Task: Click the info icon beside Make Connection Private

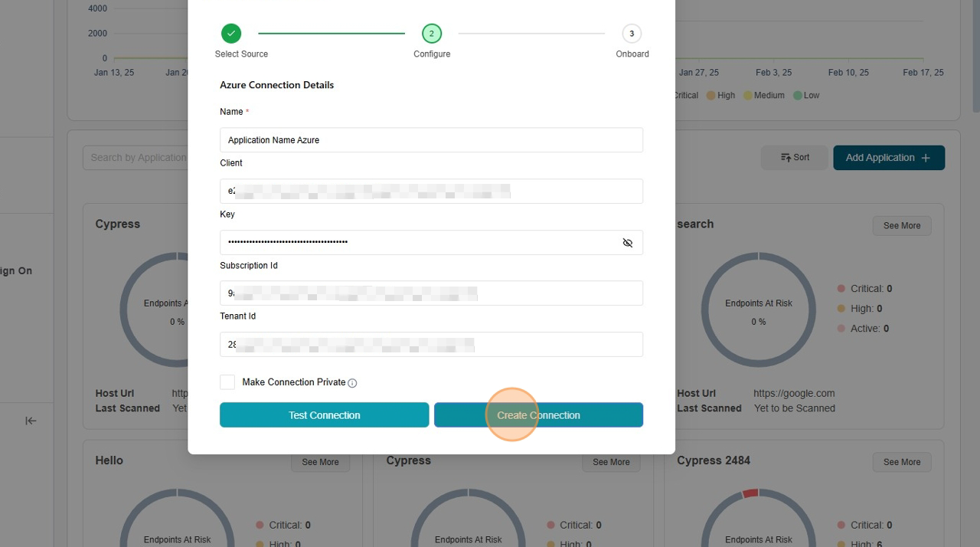Action: [x=352, y=383]
